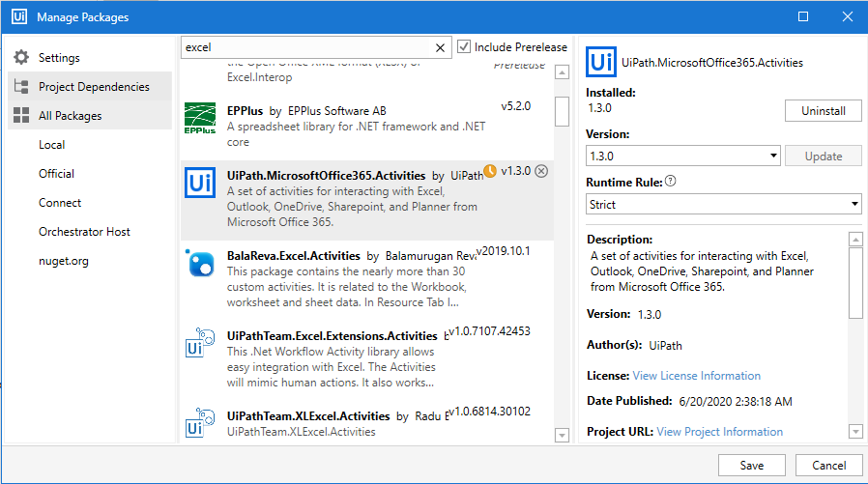Screen dimensions: 868x484
Task: Remove package using circled X icon
Action: tap(541, 171)
